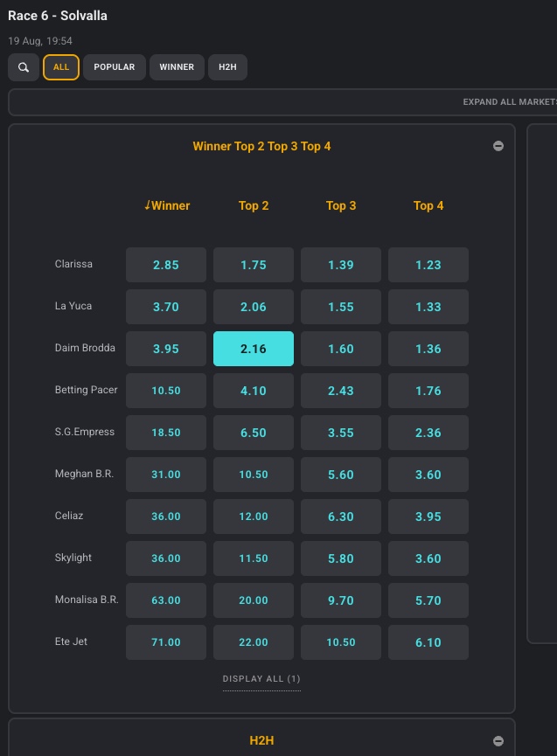Click the Skylight runner name
Viewport: 557px width, 756px height.
[x=73, y=558]
